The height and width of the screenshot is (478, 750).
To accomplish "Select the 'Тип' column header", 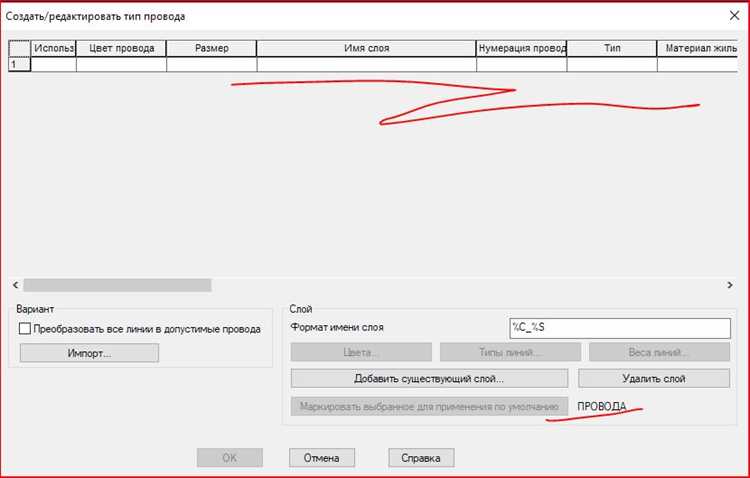I will click(612, 48).
